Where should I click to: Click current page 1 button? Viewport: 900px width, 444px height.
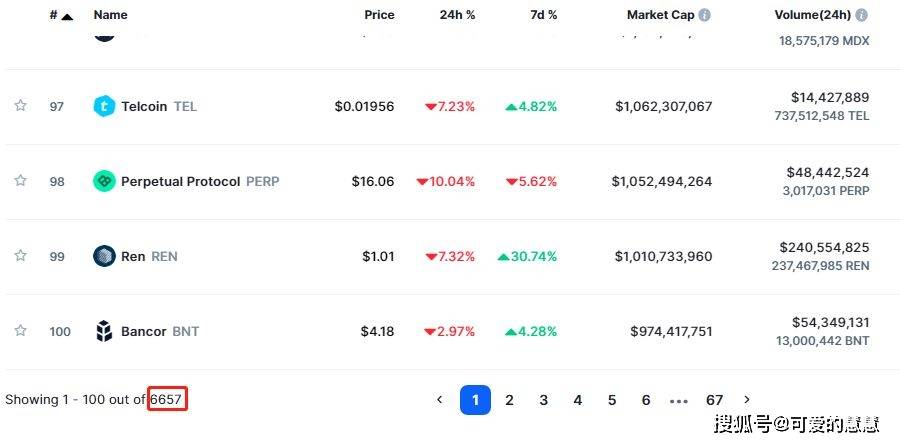(475, 400)
